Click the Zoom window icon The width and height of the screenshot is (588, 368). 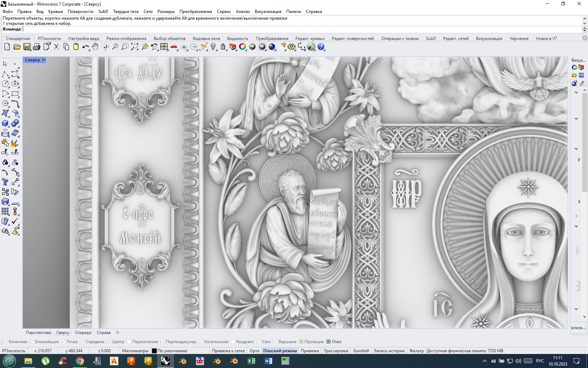pyautogui.click(x=125, y=47)
